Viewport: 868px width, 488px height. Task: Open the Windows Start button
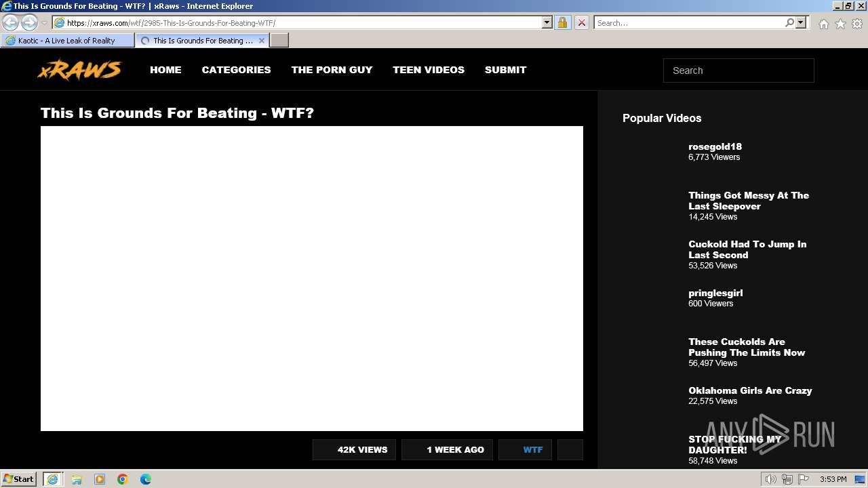point(19,479)
